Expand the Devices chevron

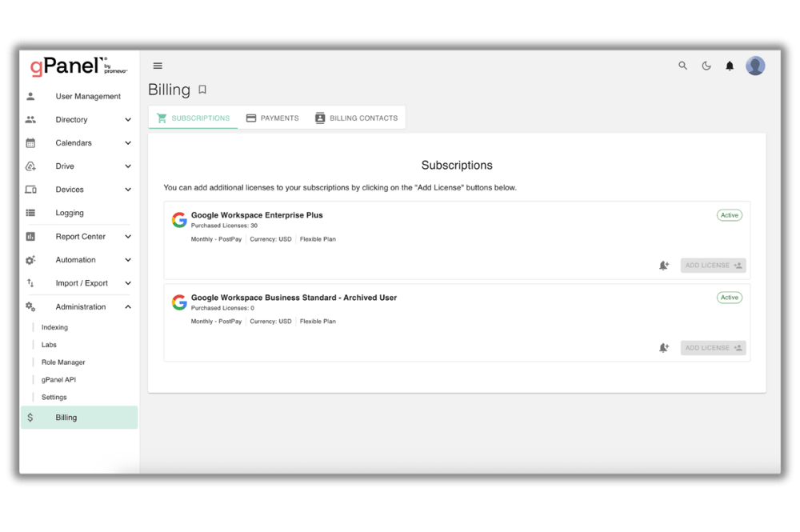pyautogui.click(x=128, y=190)
